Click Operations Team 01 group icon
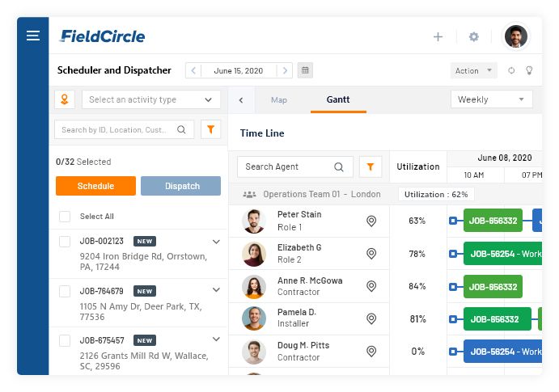Image resolution: width=559 pixels, height=392 pixels. [249, 195]
